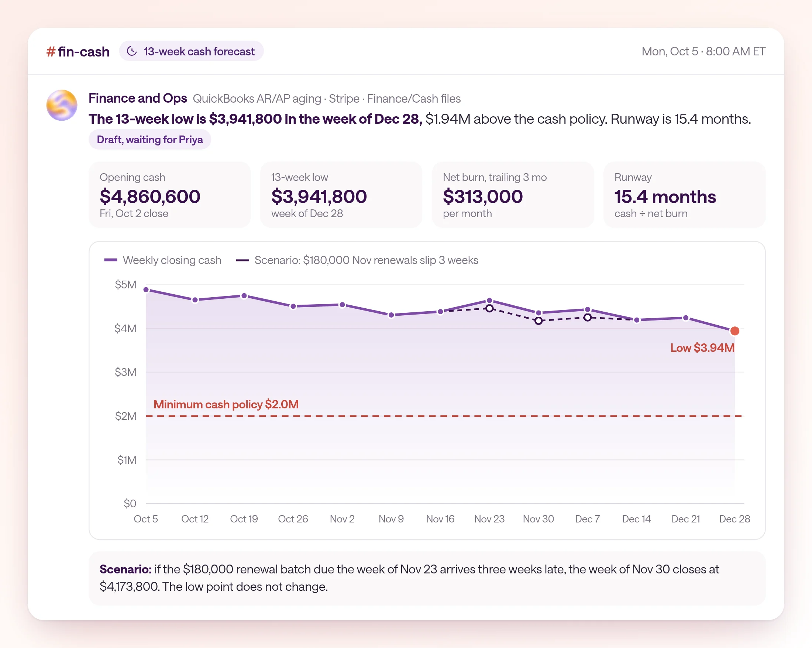Toggle the Weekly closing cash legend item
Image resolution: width=812 pixels, height=648 pixels.
tap(162, 260)
